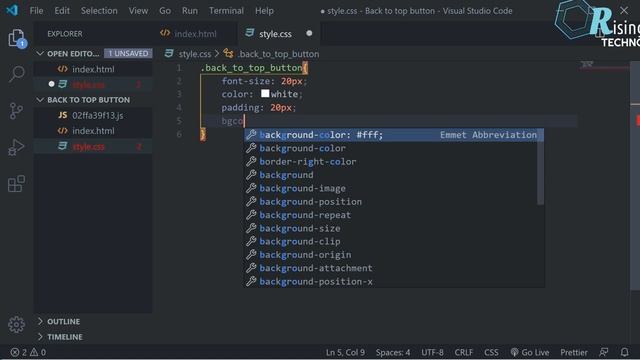The width and height of the screenshot is (640, 360).
Task: Open the Search view icon
Action: pyautogui.click(x=16, y=74)
